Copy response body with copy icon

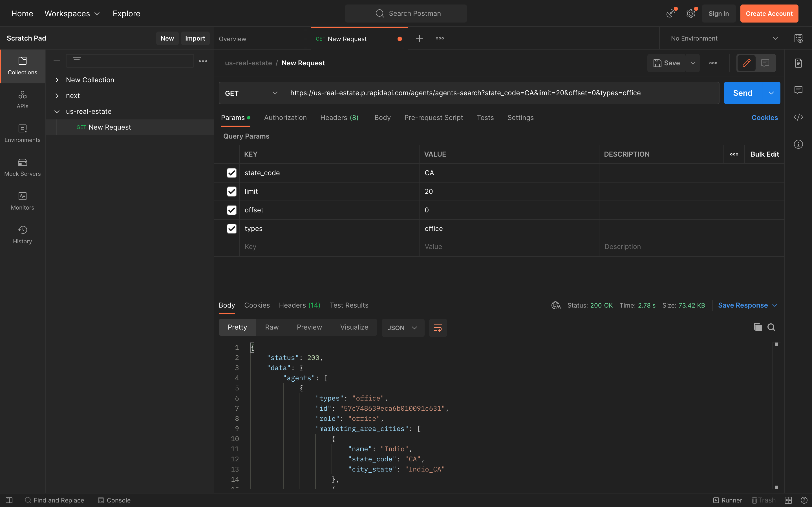(757, 327)
